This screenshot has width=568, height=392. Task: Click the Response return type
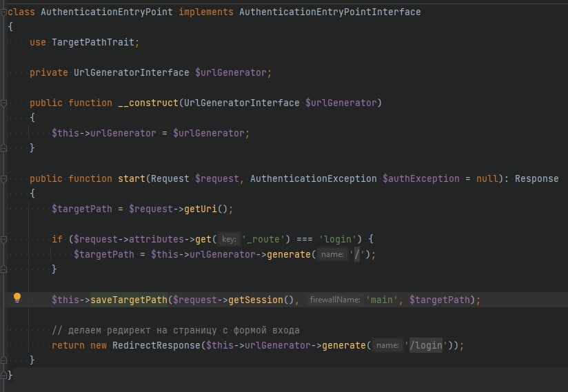(x=536, y=179)
